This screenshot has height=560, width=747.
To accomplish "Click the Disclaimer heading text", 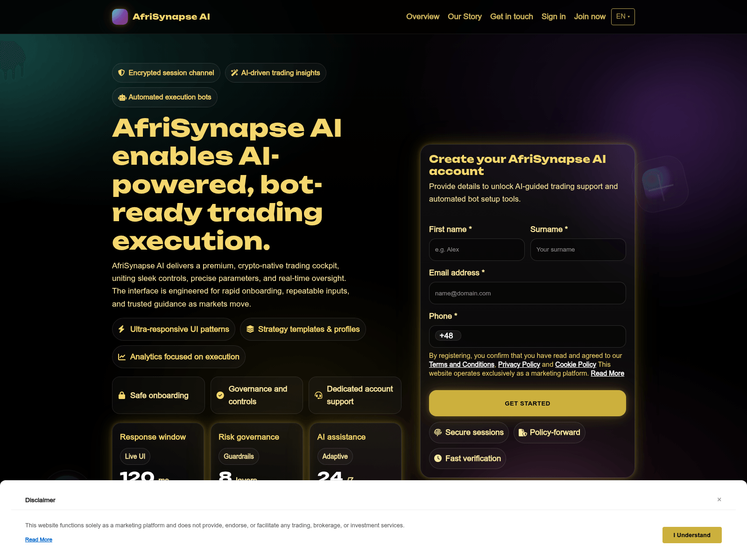I will coord(40,500).
